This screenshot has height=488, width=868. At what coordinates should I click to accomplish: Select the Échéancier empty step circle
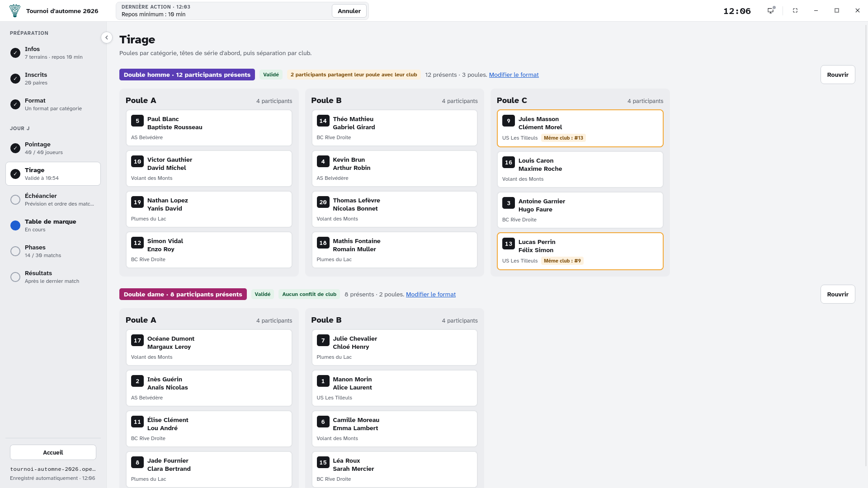tap(15, 200)
